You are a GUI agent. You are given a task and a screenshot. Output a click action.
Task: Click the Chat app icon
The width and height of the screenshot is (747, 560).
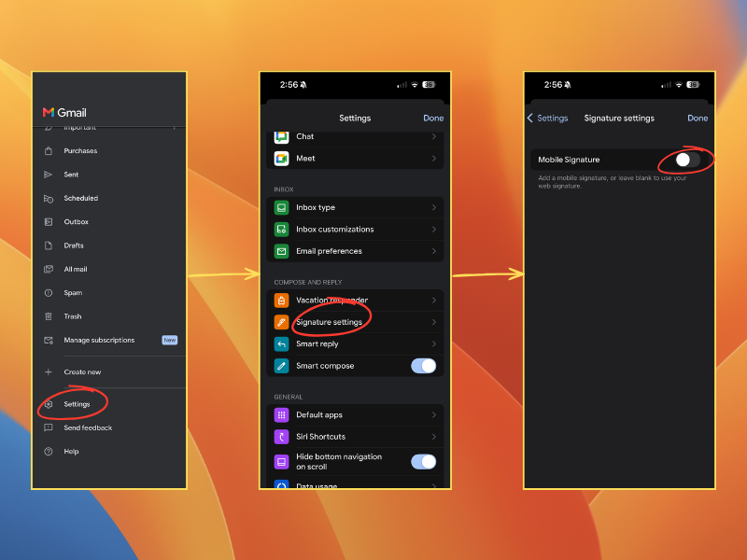coord(282,136)
